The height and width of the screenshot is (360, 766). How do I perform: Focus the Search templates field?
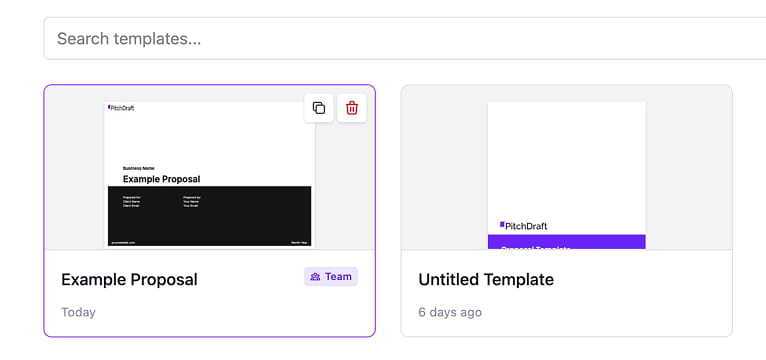(404, 39)
